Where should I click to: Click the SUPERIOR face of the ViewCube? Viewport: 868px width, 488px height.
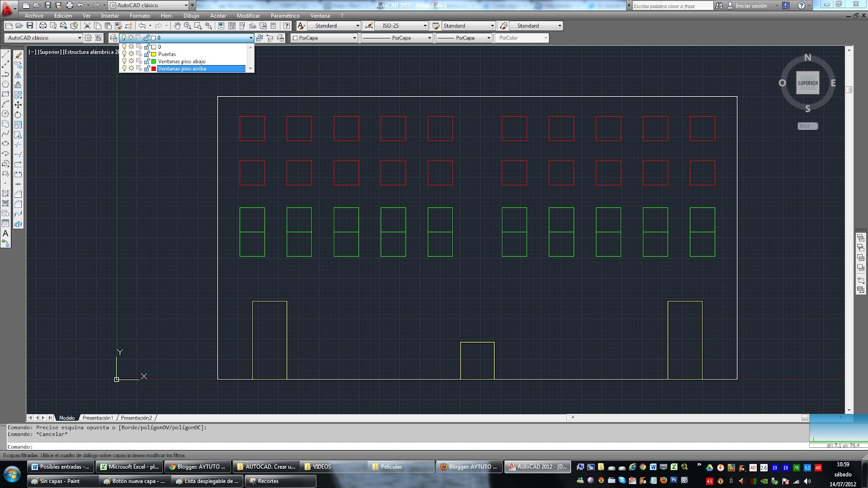[807, 83]
